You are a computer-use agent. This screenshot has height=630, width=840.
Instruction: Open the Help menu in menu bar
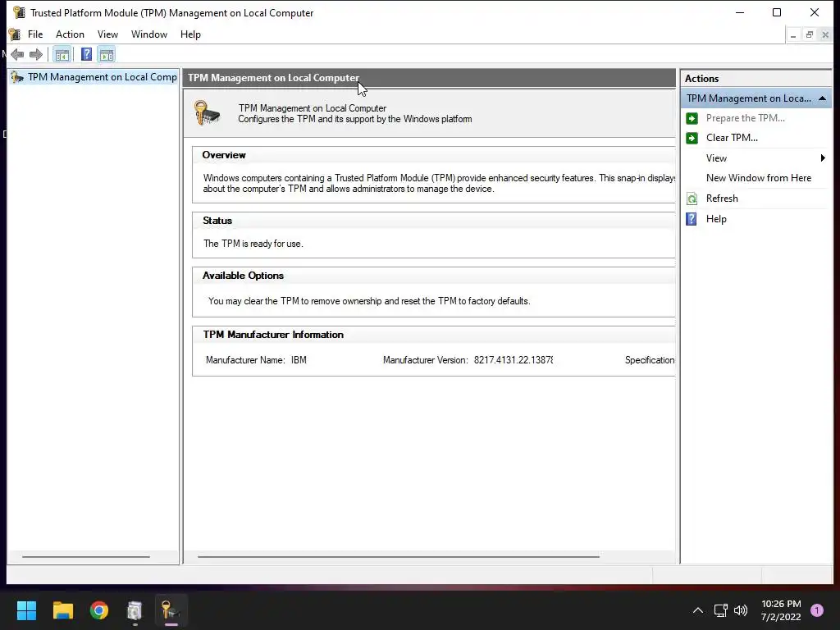coord(190,34)
